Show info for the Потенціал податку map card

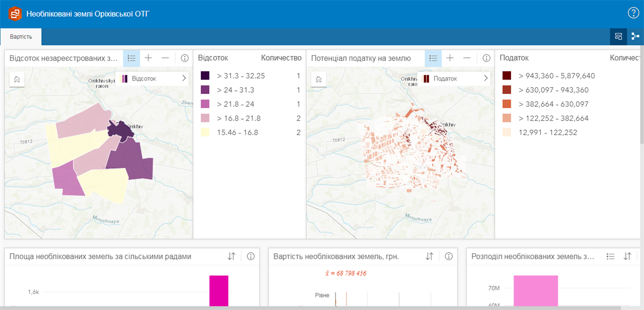486,58
